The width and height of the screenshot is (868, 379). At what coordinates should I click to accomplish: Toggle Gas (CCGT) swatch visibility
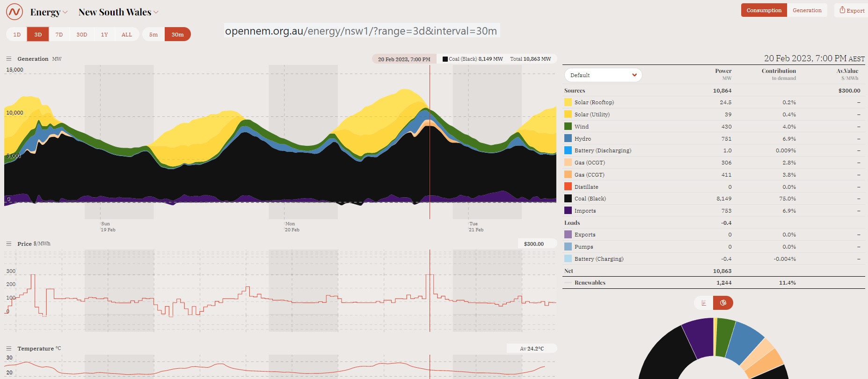click(x=568, y=175)
